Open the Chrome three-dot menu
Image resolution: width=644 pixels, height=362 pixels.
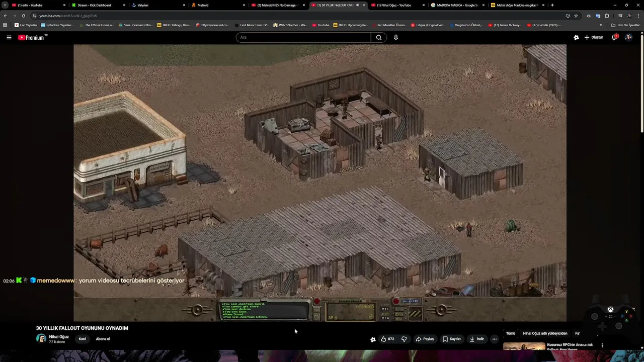[x=638, y=16]
